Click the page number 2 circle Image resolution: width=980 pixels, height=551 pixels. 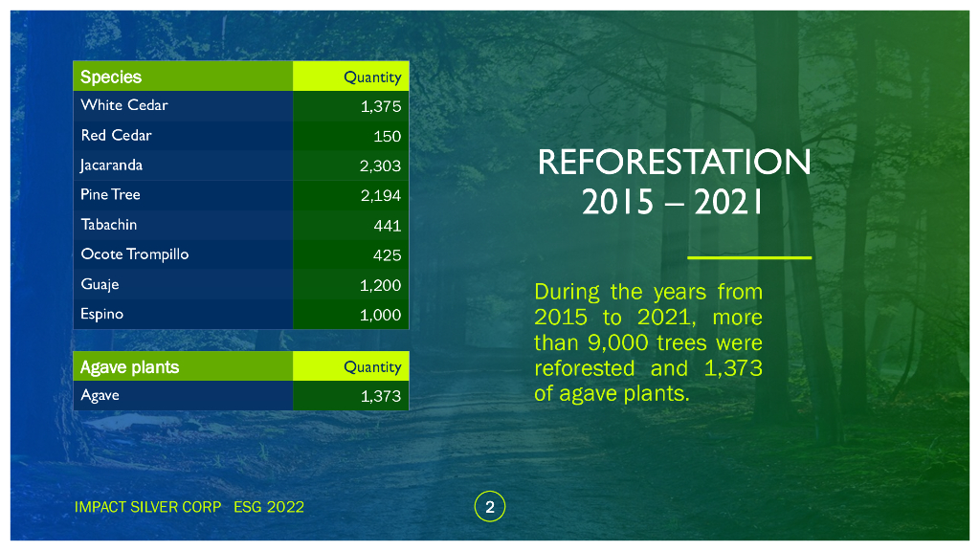click(x=489, y=507)
